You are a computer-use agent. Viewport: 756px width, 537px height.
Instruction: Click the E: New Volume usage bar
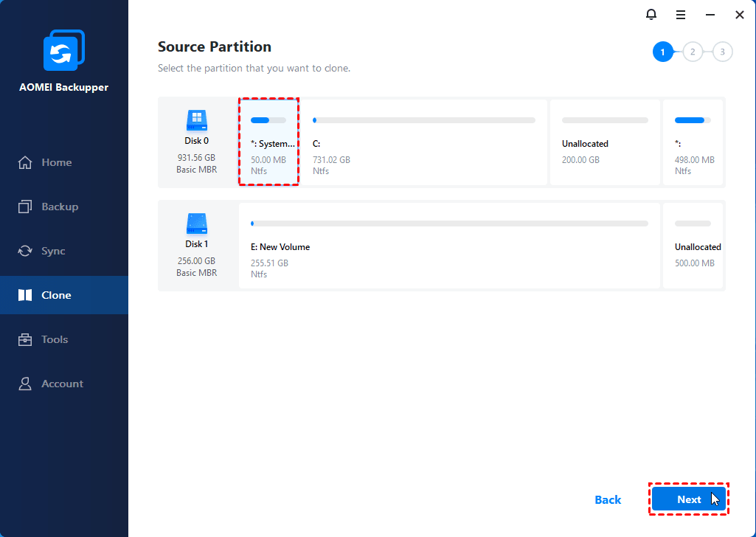click(x=449, y=223)
